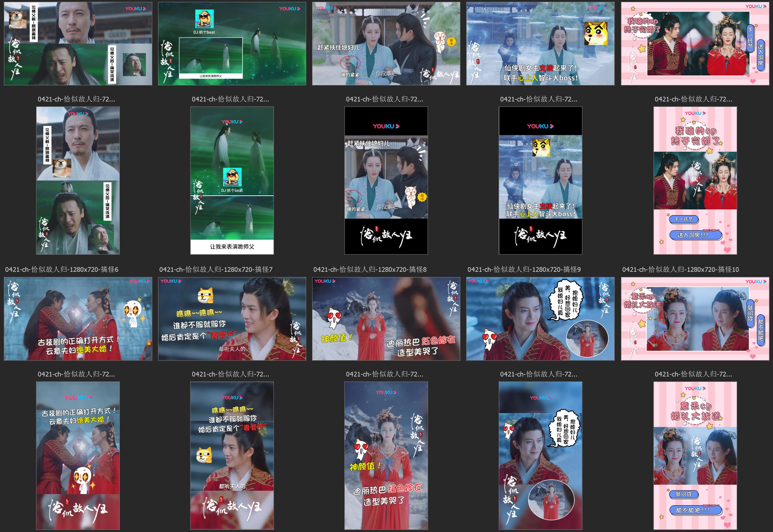Click file name ending in 搞怪7
The image size is (773, 532).
[216, 269]
